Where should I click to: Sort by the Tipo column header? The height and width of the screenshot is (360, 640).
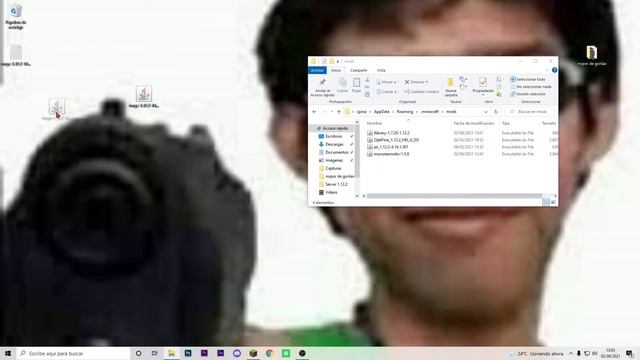coord(506,123)
